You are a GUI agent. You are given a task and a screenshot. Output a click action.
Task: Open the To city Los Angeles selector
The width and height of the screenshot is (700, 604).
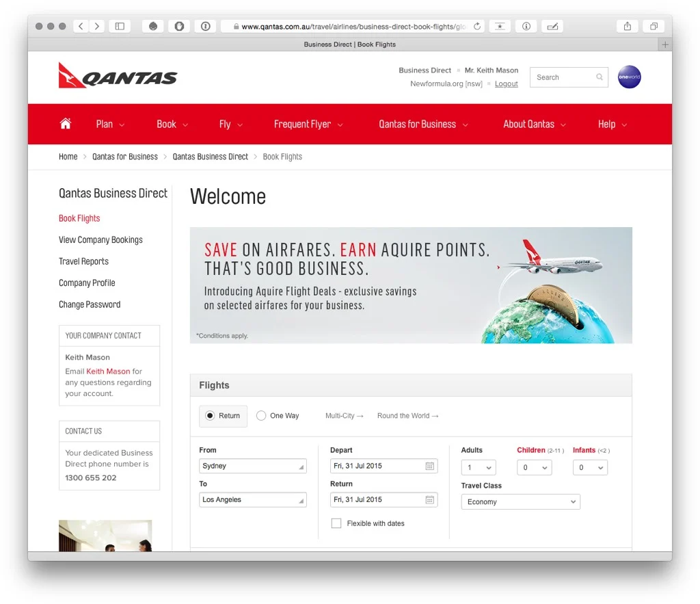253,499
